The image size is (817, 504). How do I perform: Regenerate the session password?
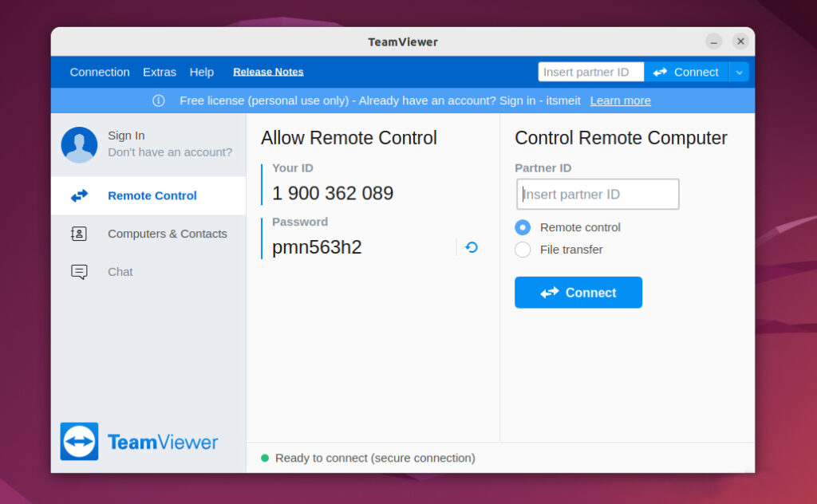click(x=471, y=247)
